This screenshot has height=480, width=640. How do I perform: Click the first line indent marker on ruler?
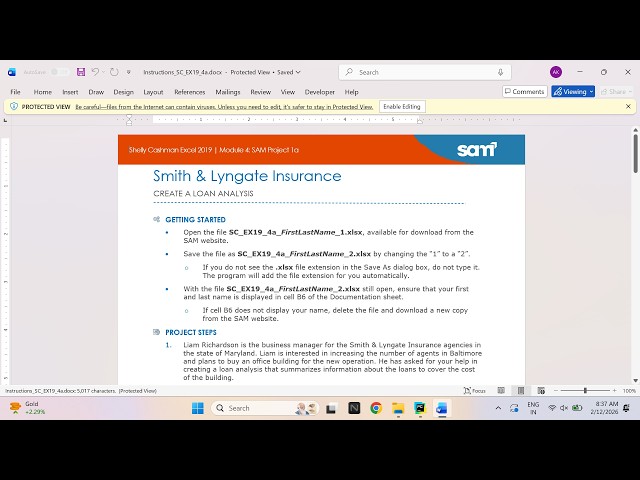129,117
